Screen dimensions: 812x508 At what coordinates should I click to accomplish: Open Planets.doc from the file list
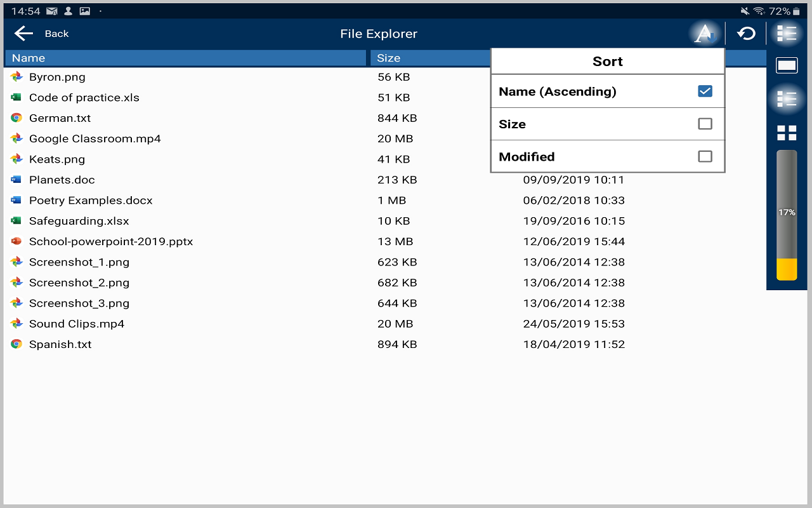(x=62, y=180)
